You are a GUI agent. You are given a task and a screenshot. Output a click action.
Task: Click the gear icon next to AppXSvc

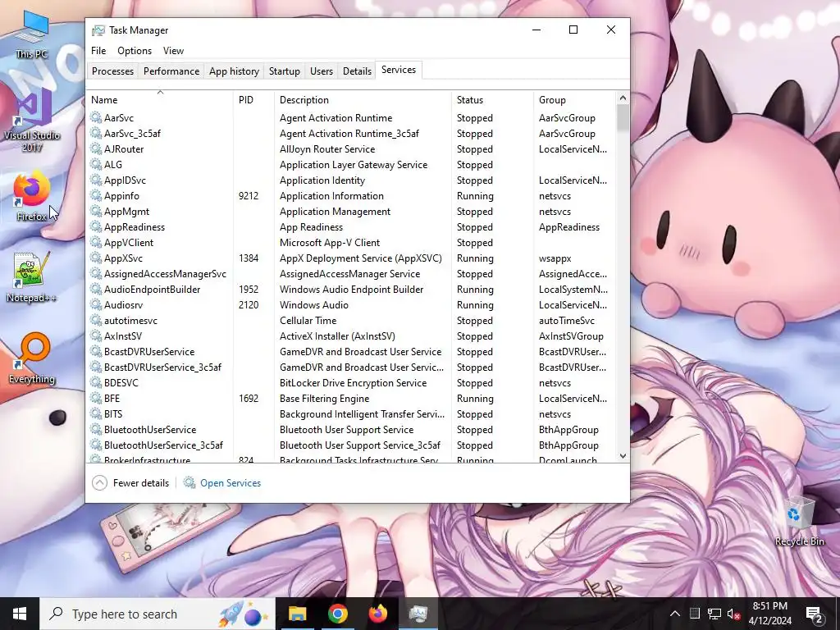pos(96,258)
